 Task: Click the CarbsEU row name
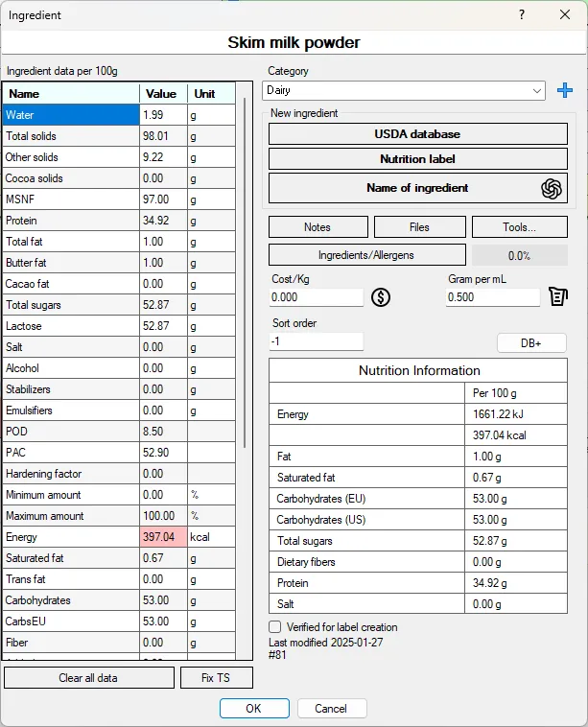(71, 621)
